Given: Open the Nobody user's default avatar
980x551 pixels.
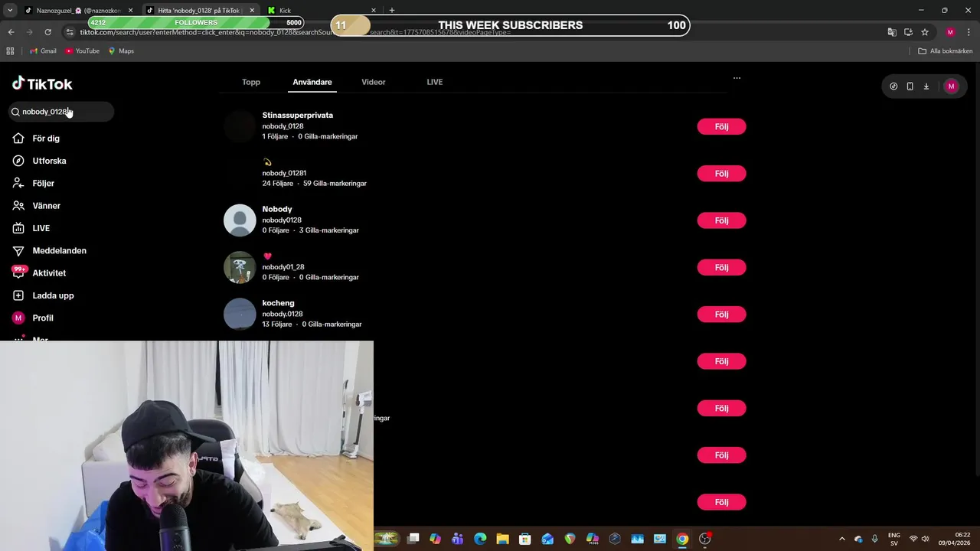Looking at the screenshot, I should click(x=240, y=220).
